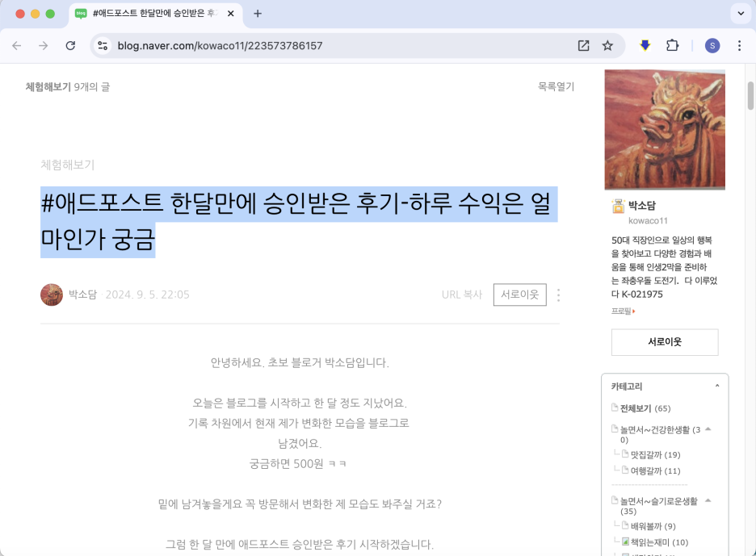
Task: Open 배워볼까 (9) category
Action: click(653, 526)
